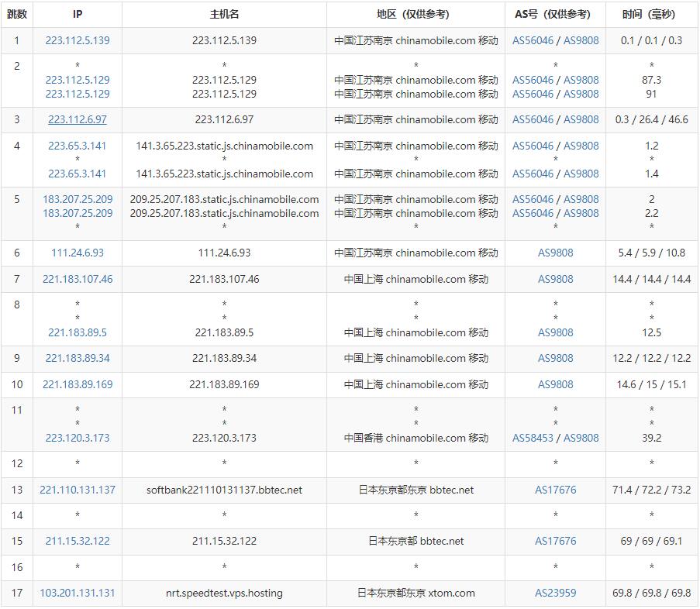Select region text 日本东京都东京 xtom.com
Image resolution: width=700 pixels, height=609 pixels.
point(416,593)
